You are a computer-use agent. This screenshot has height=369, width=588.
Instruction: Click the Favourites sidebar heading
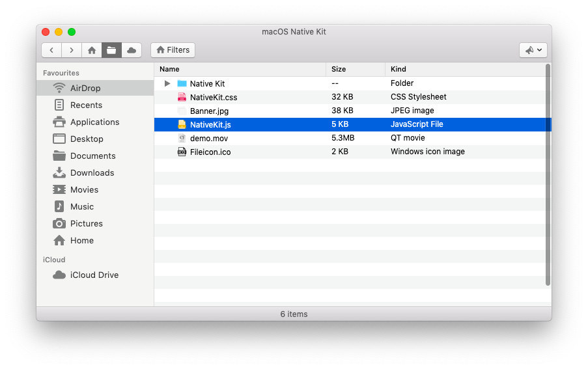click(61, 73)
